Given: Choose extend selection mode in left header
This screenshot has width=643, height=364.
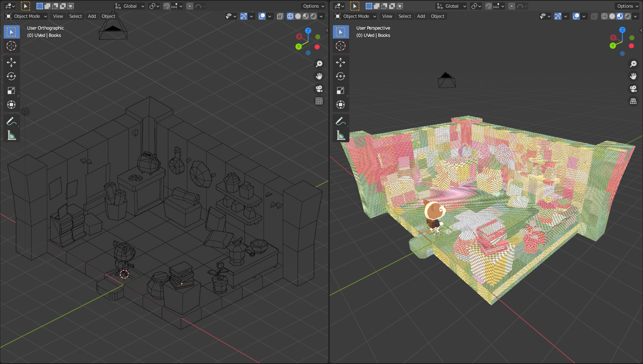Looking at the screenshot, I should click(47, 6).
